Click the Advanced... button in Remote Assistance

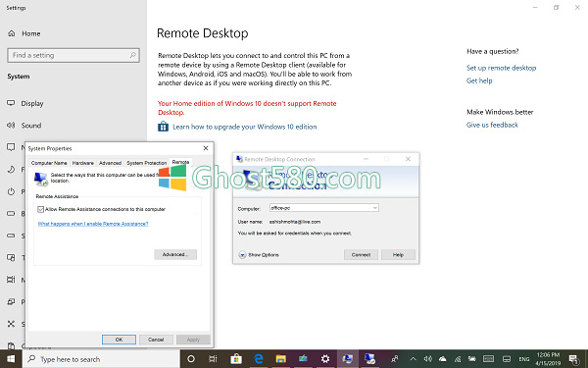175,254
